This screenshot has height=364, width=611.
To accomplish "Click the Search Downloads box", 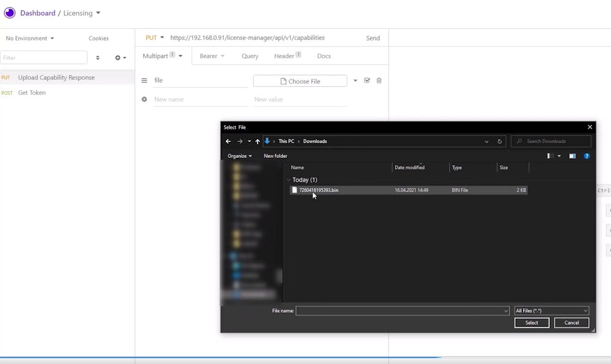I will [x=551, y=141].
